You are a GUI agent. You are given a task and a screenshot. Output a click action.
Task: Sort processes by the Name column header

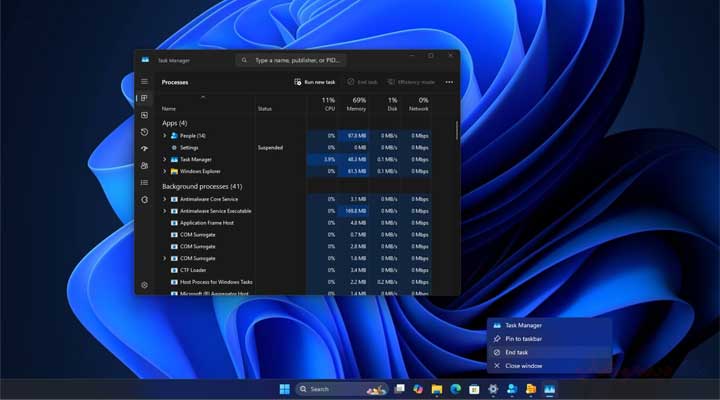click(169, 109)
